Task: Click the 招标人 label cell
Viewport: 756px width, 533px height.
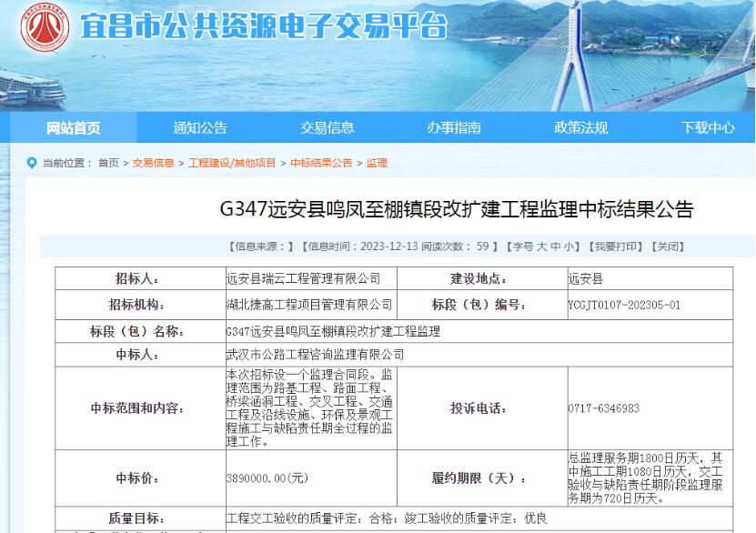Action: [140, 278]
